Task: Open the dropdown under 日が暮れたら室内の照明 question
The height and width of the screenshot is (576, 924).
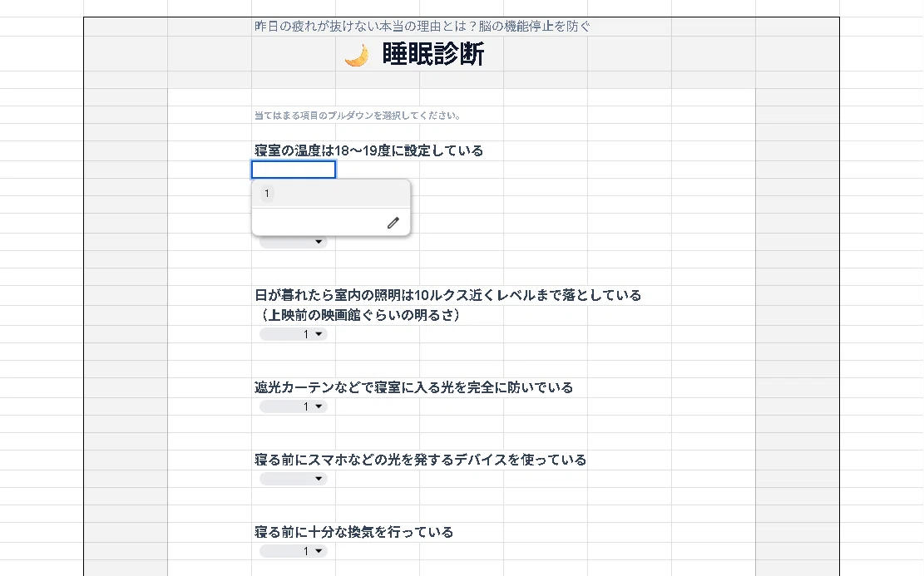Action: pos(294,334)
